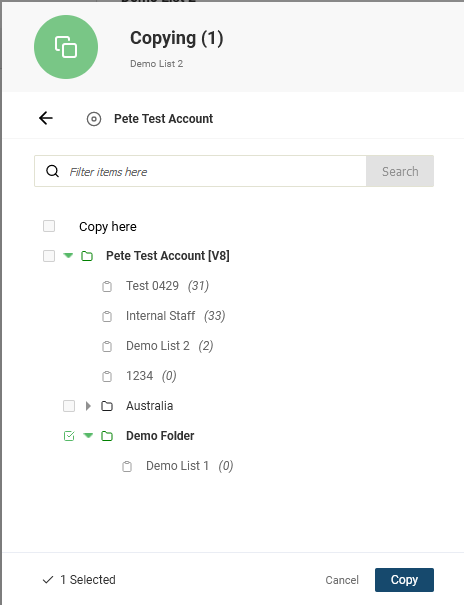Click the back arrow icon
This screenshot has height=605, width=464.
pos(46,118)
